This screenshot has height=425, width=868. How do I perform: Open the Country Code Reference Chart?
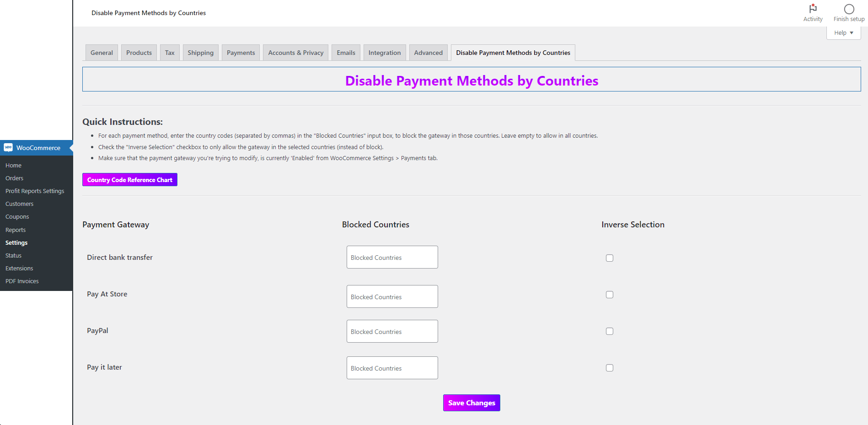pos(129,179)
